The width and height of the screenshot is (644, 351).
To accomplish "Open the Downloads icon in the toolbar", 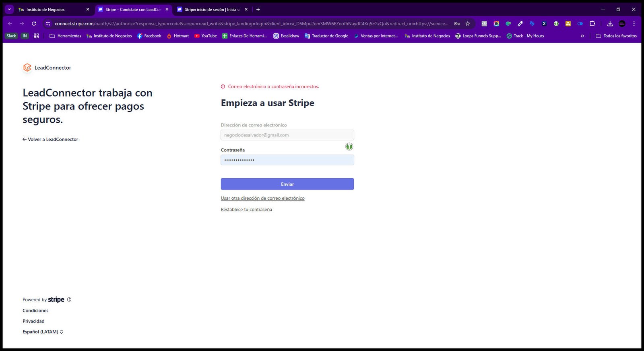I will (x=610, y=24).
